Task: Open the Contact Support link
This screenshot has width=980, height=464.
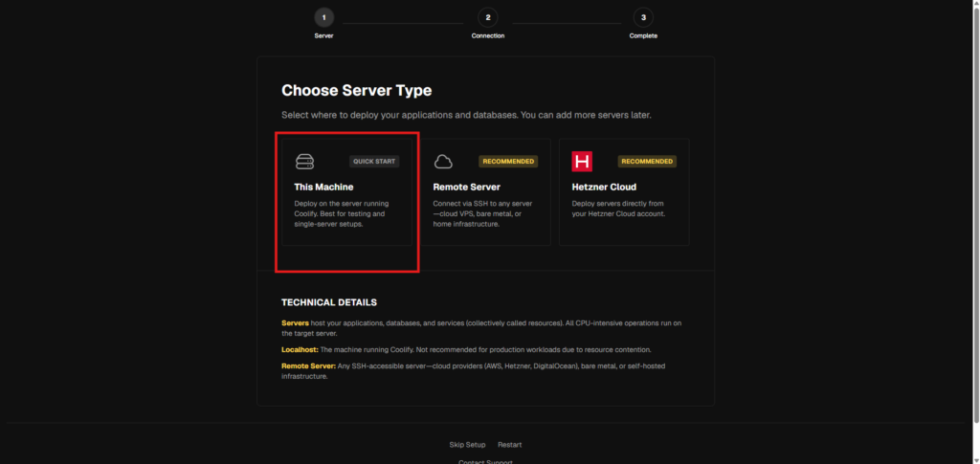Action: tap(485, 461)
